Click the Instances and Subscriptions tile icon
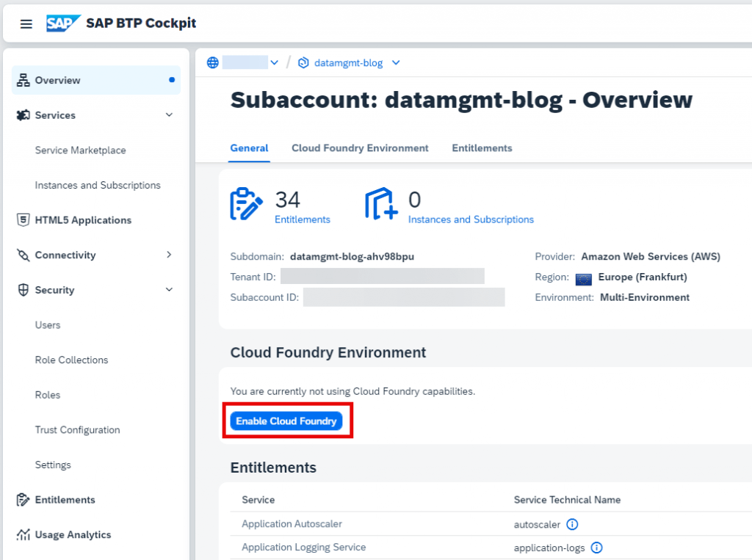 (x=381, y=204)
